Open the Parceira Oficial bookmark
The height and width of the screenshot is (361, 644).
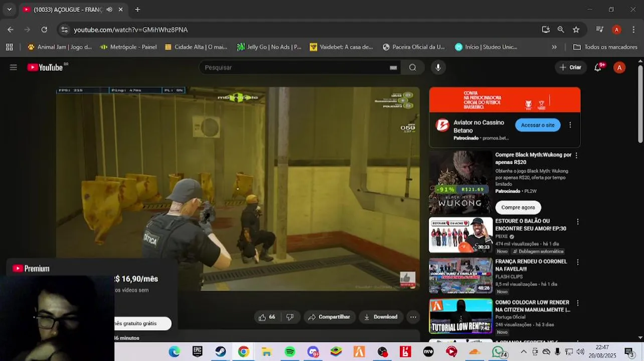pos(414,47)
